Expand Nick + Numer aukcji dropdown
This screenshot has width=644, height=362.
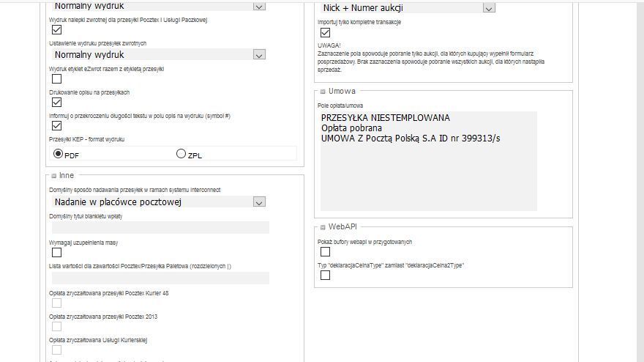[408, 8]
